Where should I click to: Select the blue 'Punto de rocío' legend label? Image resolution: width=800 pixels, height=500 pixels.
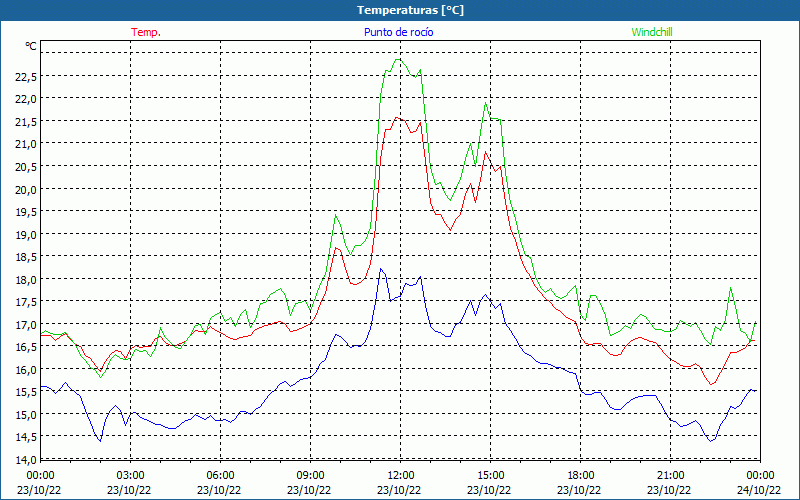pyautogui.click(x=398, y=32)
